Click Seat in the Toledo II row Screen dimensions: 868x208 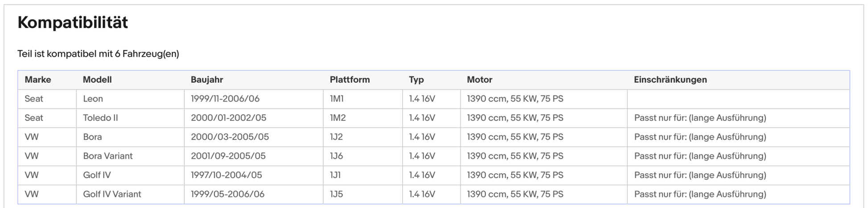click(x=34, y=118)
